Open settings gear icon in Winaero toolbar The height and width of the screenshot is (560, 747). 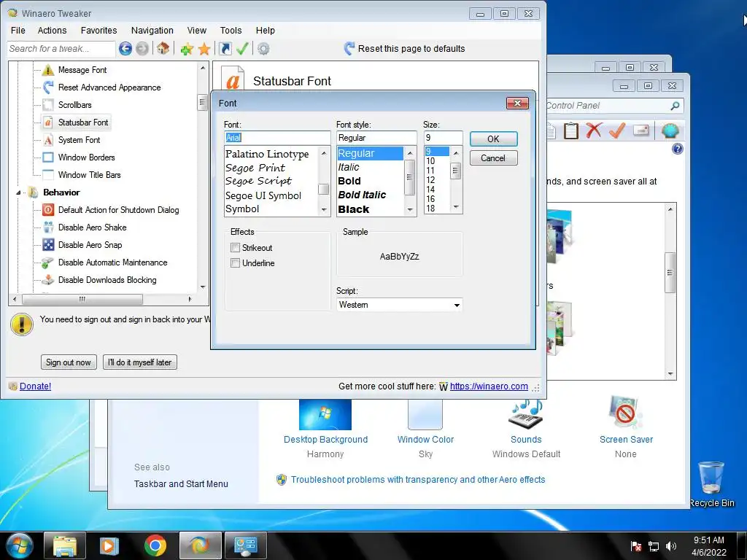[263, 49]
